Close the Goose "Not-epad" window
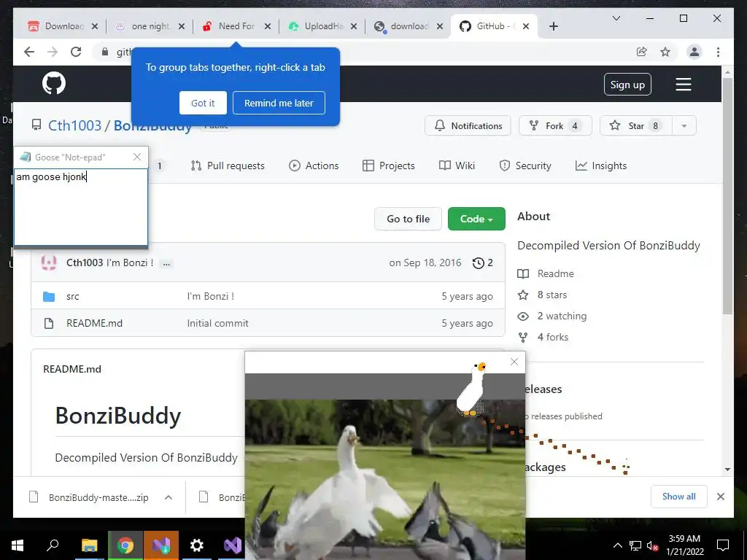 [x=137, y=157]
